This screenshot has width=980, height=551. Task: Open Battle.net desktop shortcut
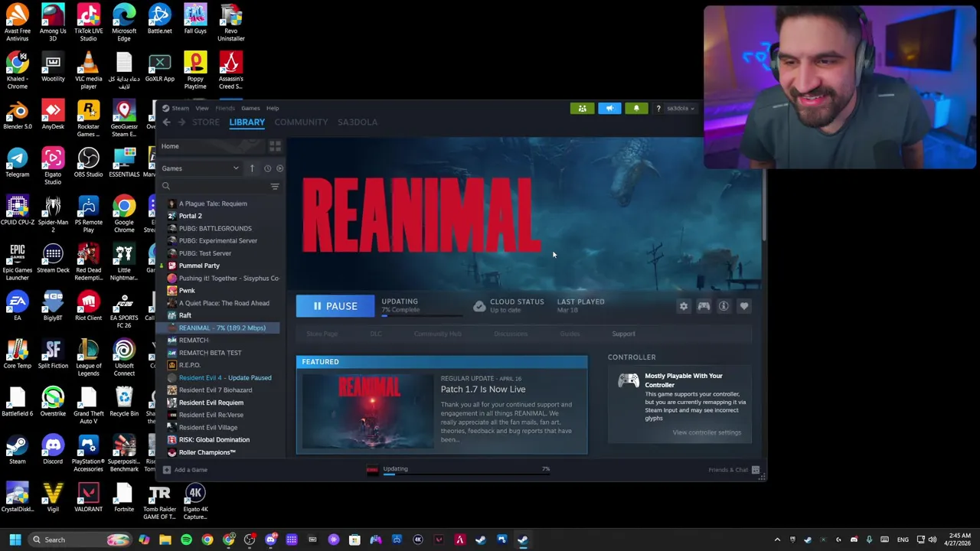[x=159, y=20]
